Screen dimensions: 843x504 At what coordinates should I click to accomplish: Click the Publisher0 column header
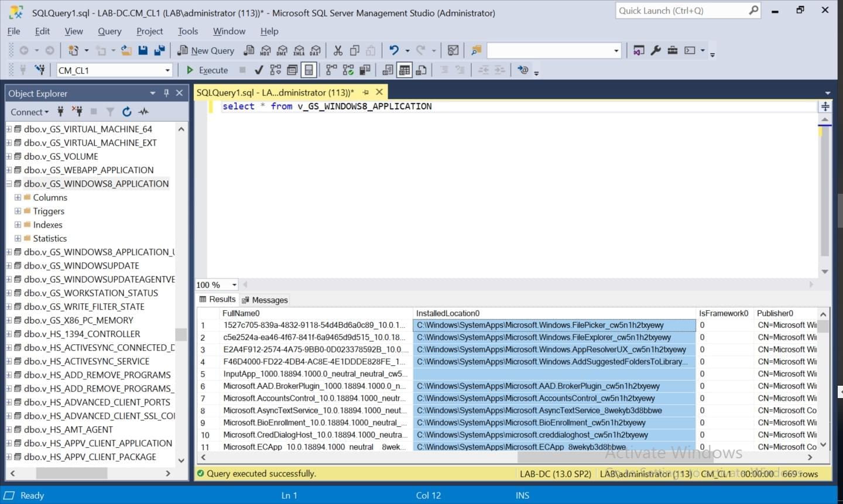coord(785,313)
